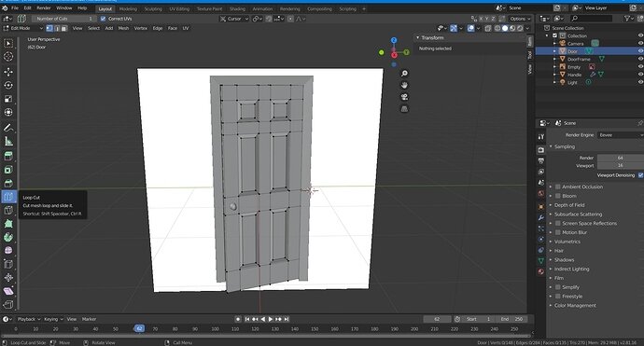Open the Object Data green triangle tab

pos(541,260)
